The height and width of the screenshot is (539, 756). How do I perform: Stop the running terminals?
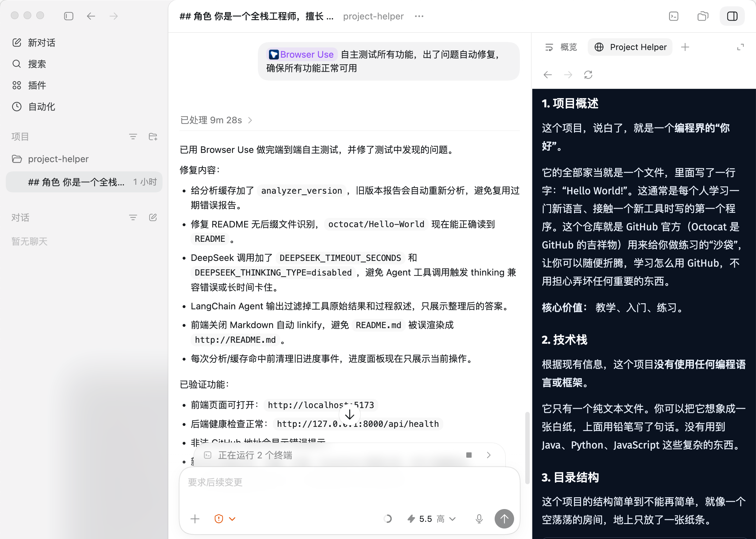(469, 455)
